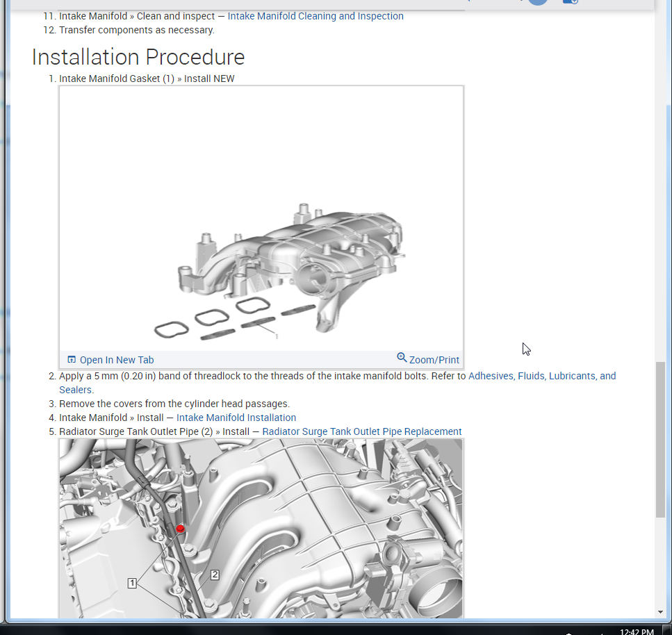Viewport: 672px width, 635px height.
Task: Click the Open In New Tab icon
Action: point(72,360)
